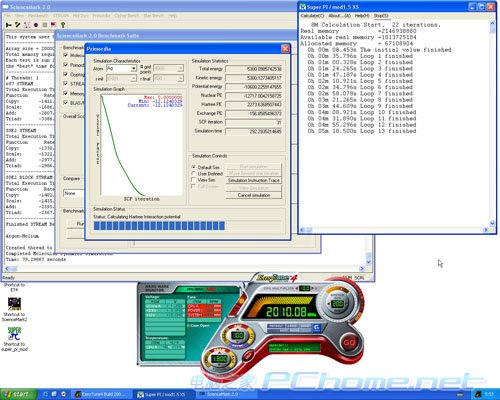Image resolution: width=500 pixels, height=400 pixels.
Task: Click the blue Gigabyte logo button in EasyTune
Action: point(317,328)
